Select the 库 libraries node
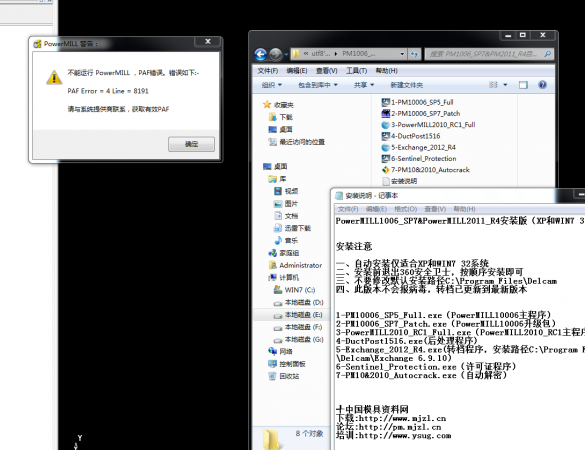This screenshot has height=450, width=585. tap(277, 179)
